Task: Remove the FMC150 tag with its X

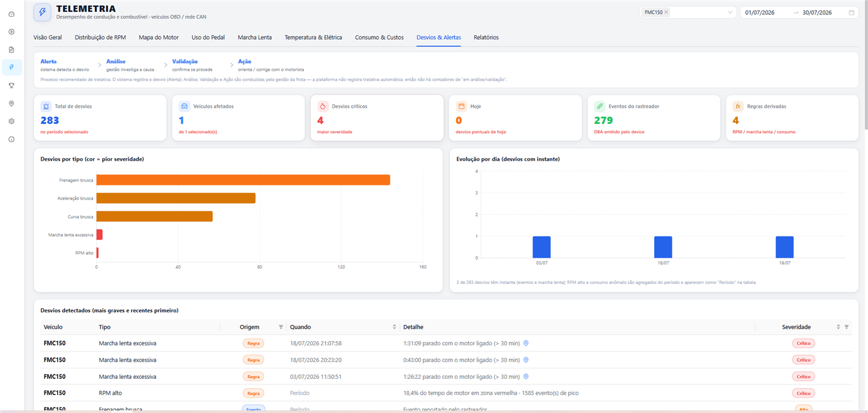Action: 666,12
